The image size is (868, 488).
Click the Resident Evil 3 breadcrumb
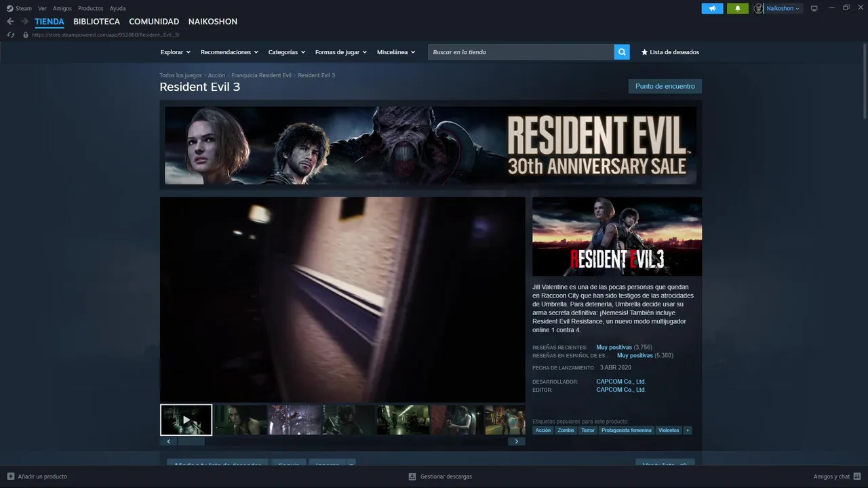pyautogui.click(x=316, y=75)
